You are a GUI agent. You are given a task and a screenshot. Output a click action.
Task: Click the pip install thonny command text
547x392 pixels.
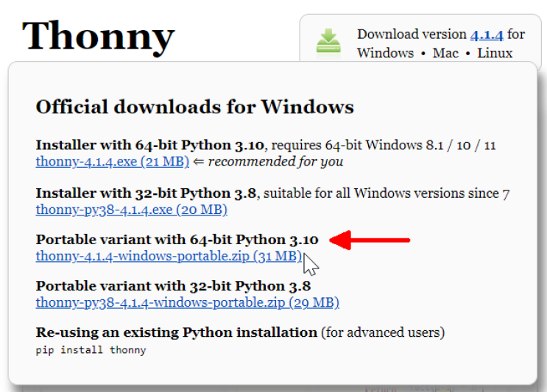(91, 350)
